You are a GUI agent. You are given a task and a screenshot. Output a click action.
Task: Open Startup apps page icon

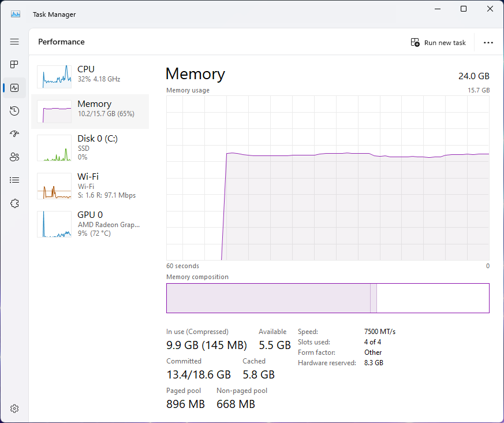[x=14, y=134]
